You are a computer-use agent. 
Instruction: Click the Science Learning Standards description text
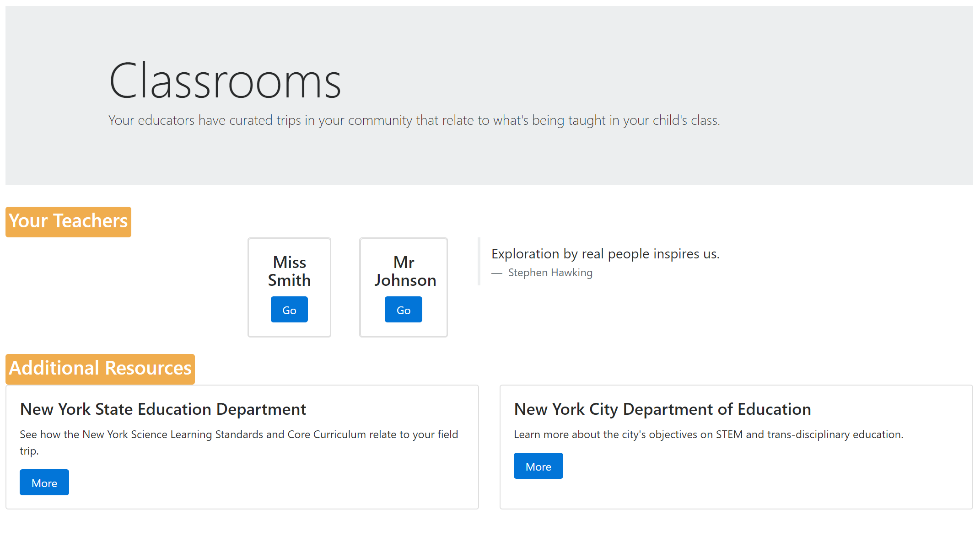238,434
